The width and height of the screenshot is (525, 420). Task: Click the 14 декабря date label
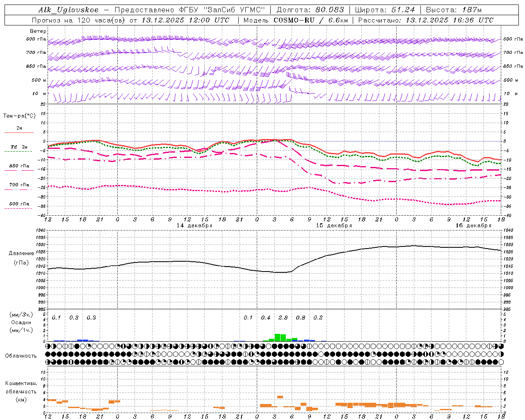pos(194,226)
